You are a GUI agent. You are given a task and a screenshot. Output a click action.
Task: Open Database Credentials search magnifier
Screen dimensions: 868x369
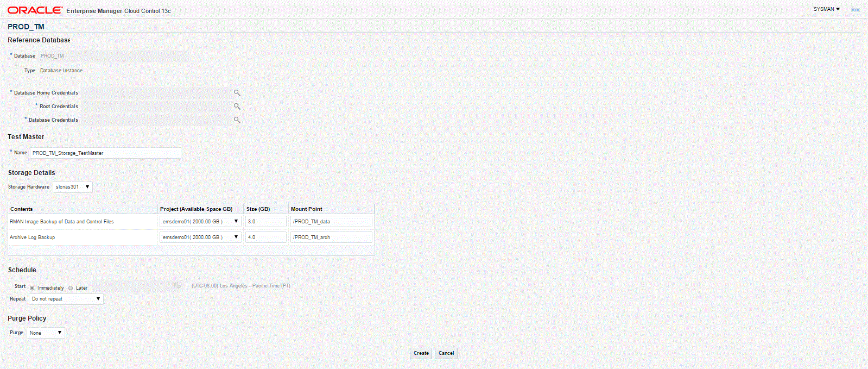237,120
